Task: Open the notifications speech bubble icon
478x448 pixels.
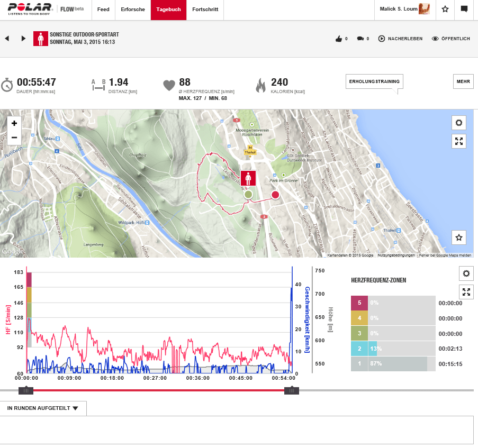Action: coord(464,10)
